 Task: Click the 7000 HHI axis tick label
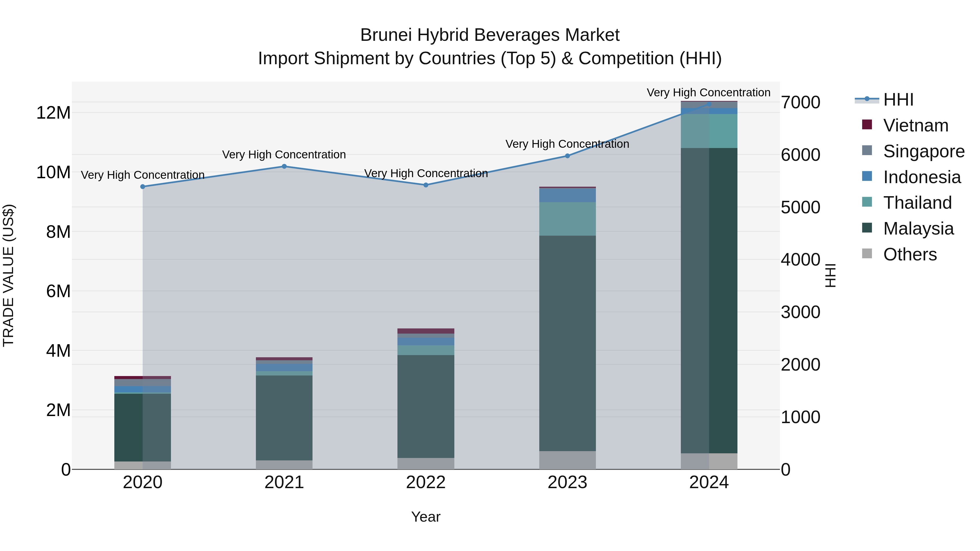pyautogui.click(x=800, y=102)
